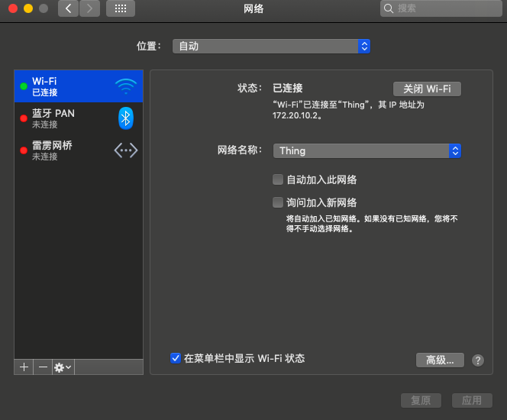Click the help question mark button

click(478, 360)
